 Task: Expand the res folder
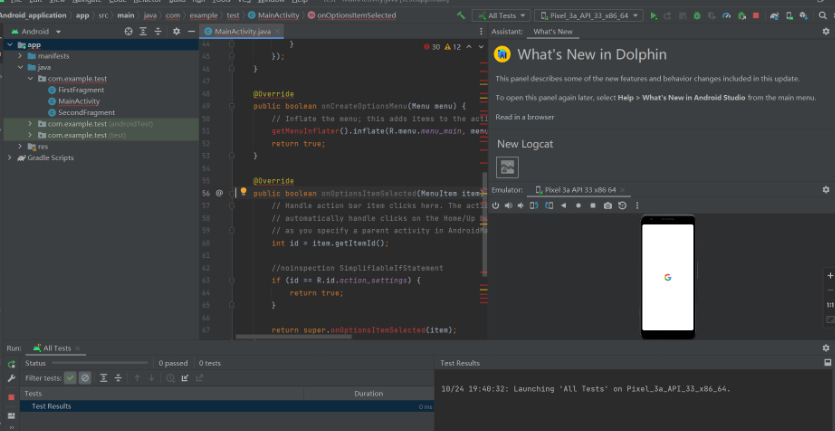point(20,147)
